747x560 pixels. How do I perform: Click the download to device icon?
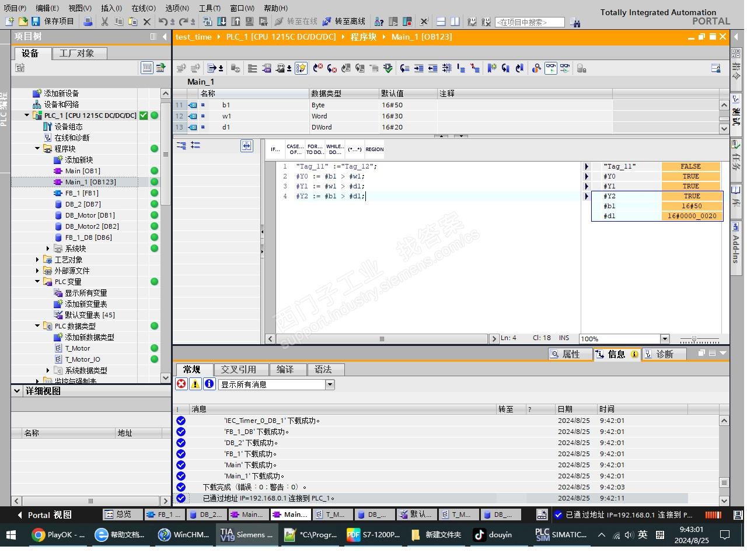click(x=222, y=22)
